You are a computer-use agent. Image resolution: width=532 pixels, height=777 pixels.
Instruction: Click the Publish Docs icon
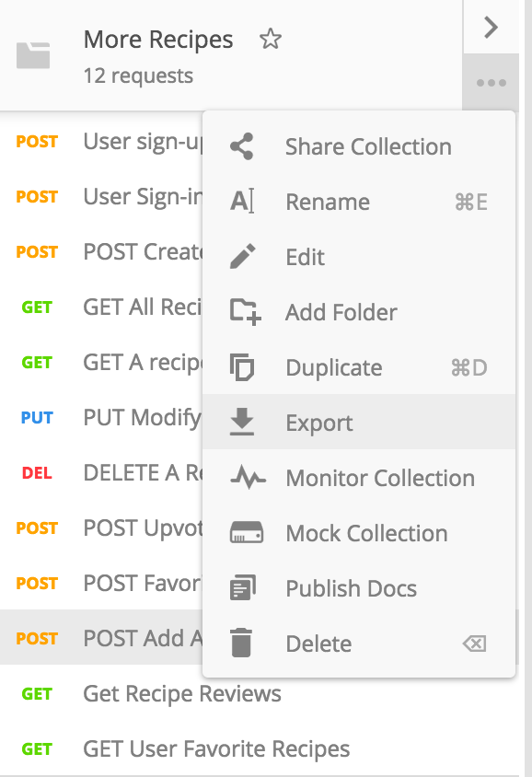(x=242, y=587)
